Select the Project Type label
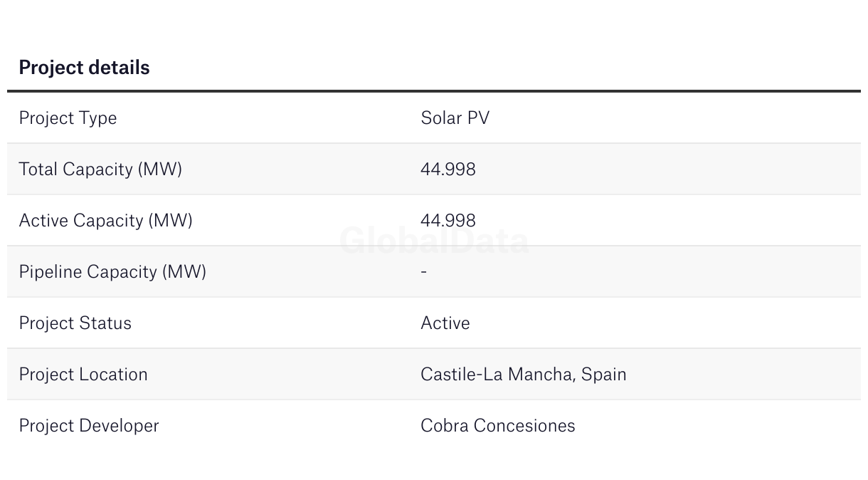 coord(68,118)
